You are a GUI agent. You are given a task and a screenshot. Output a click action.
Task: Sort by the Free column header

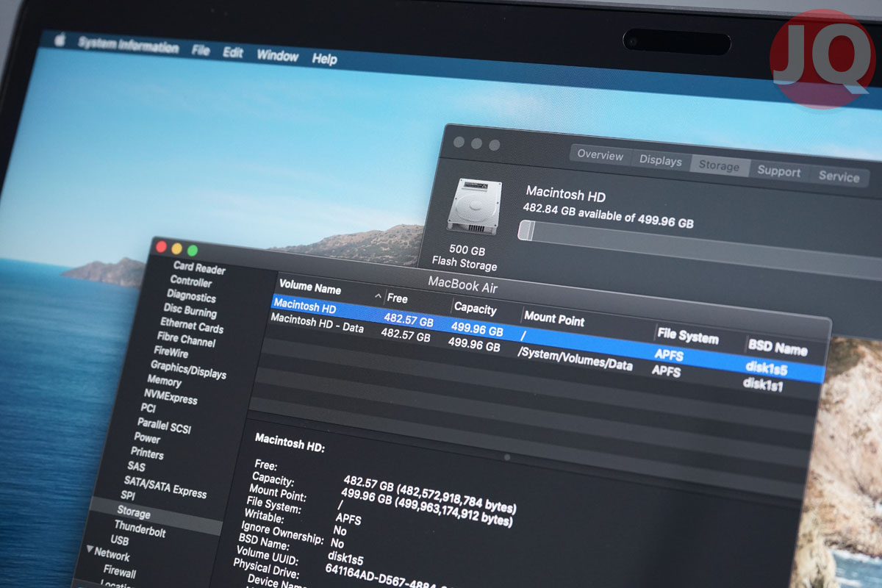tap(397, 298)
